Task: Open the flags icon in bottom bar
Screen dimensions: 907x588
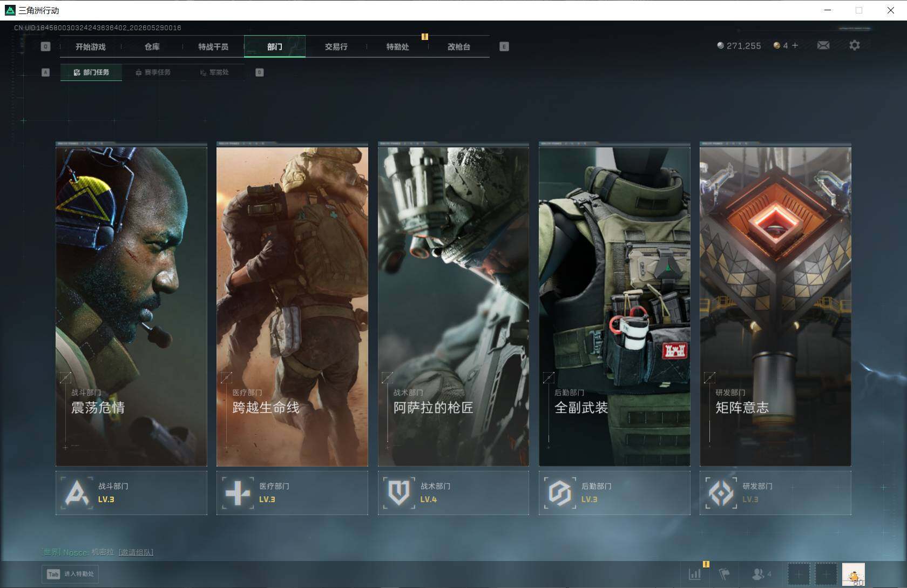Action: 725,574
